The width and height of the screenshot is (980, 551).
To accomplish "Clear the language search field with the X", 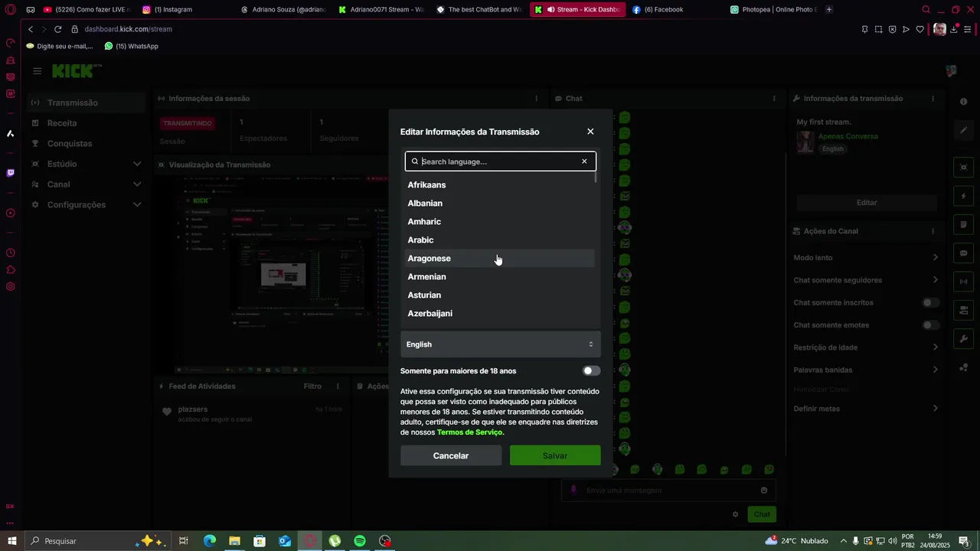I will pos(584,161).
